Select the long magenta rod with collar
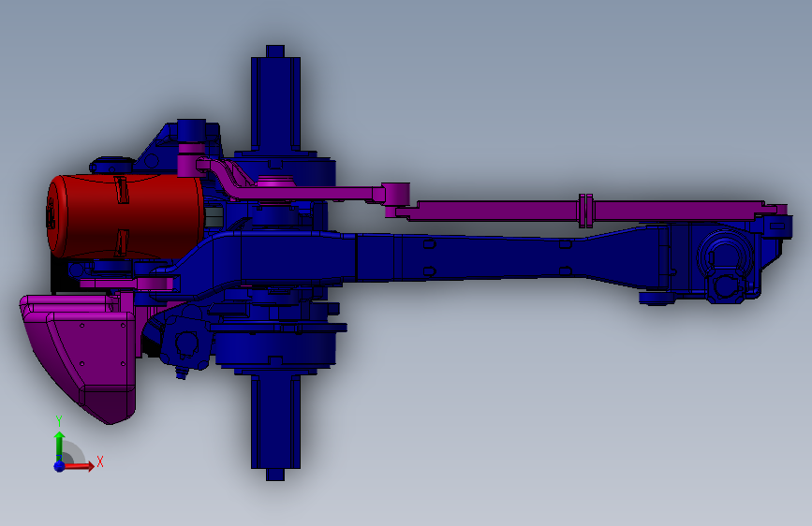812x526 pixels. click(585, 211)
